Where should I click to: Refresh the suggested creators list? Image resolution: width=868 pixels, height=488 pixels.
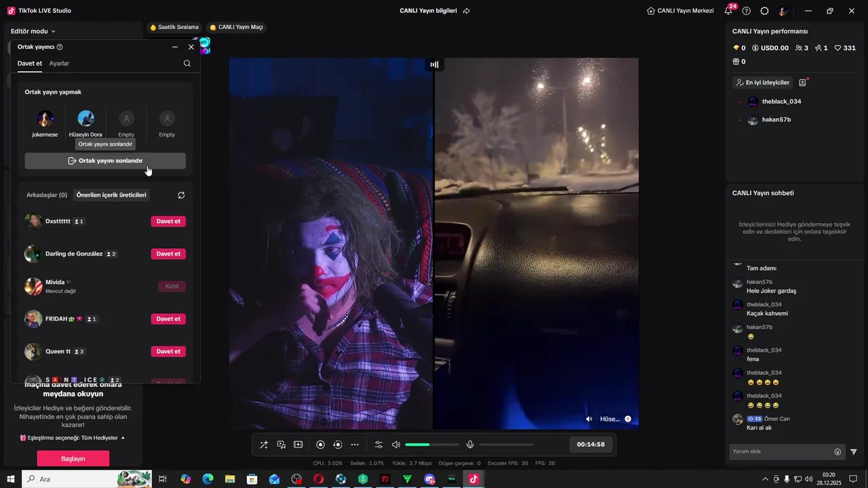[181, 195]
